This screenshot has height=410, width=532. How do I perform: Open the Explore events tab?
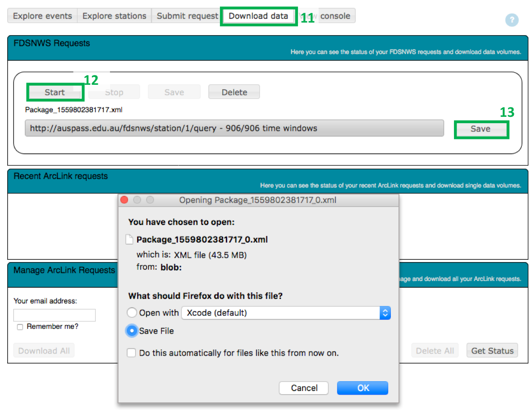42,16
